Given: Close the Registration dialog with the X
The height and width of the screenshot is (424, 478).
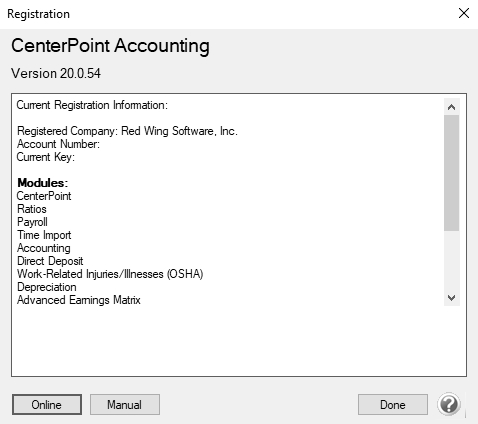Looking at the screenshot, I should click(x=464, y=14).
